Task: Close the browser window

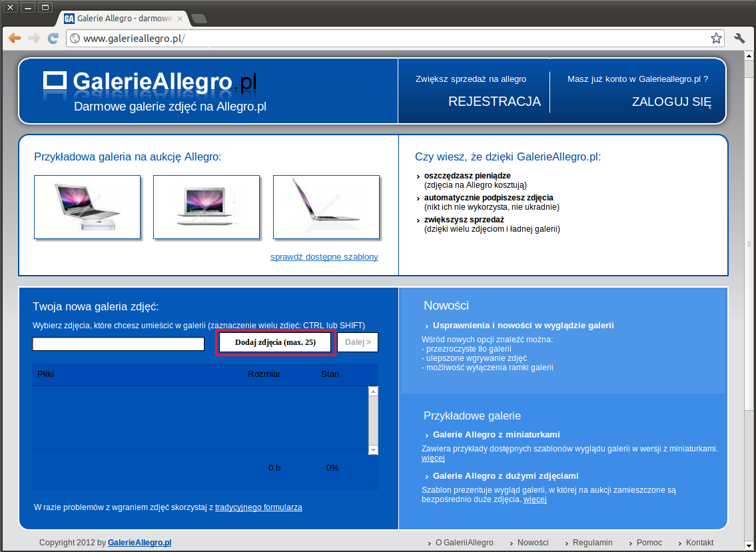Action: [11, 7]
